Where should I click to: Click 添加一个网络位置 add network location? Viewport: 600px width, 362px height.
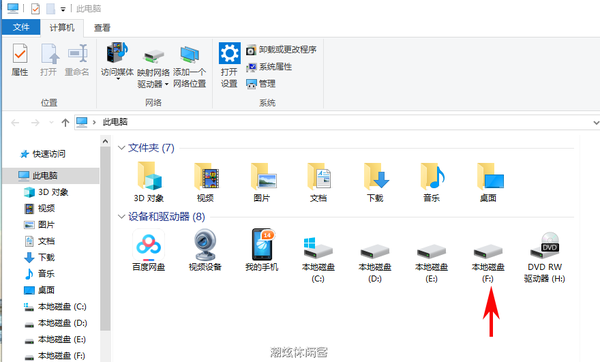(190, 67)
